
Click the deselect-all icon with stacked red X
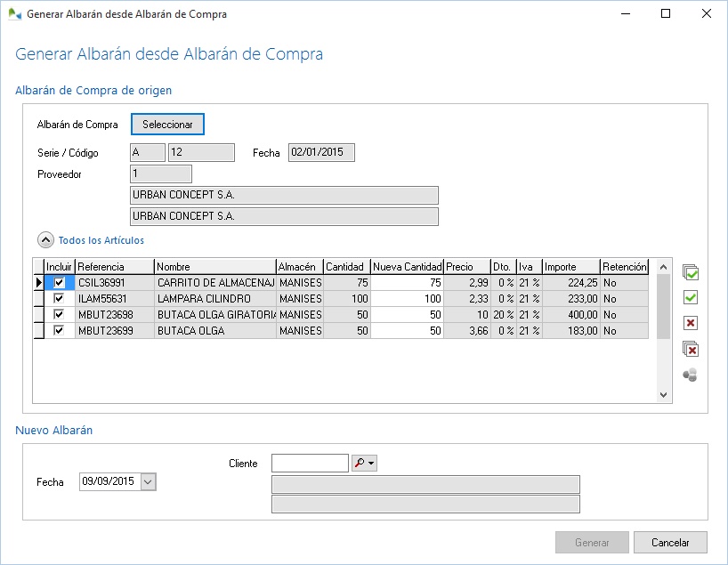pyautogui.click(x=690, y=349)
